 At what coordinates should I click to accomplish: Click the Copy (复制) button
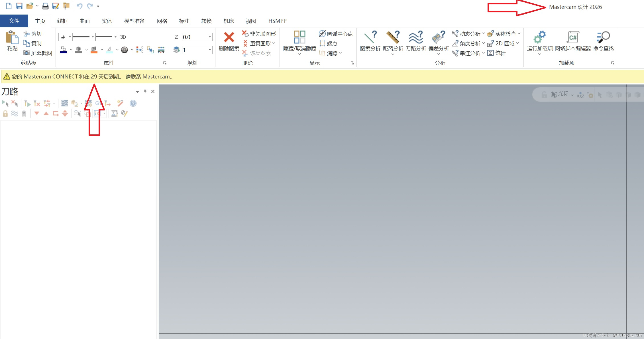[33, 43]
